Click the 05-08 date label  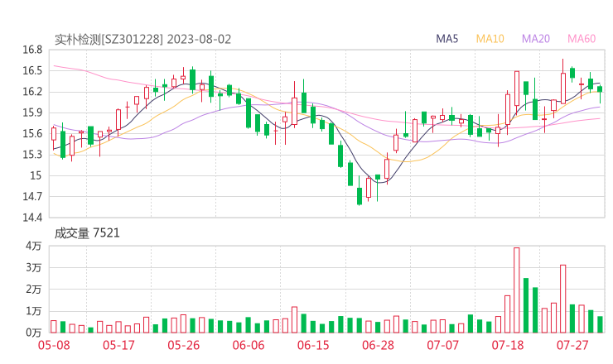[x=54, y=345]
